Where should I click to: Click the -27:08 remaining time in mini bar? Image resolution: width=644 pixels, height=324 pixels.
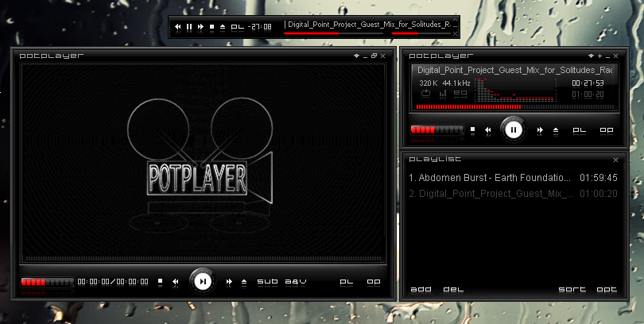(x=260, y=27)
